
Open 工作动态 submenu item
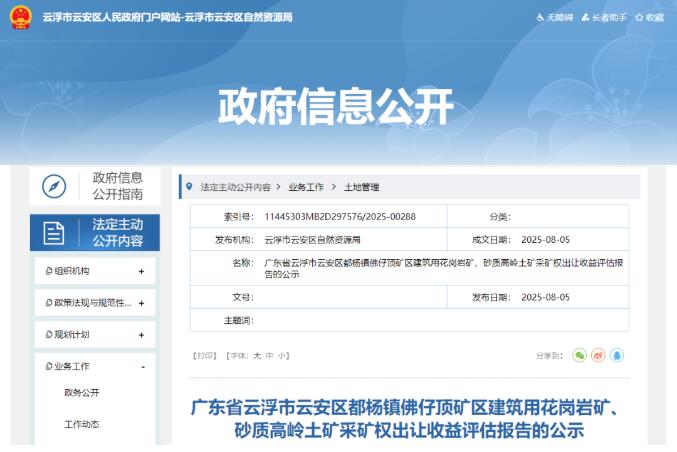[x=82, y=425]
